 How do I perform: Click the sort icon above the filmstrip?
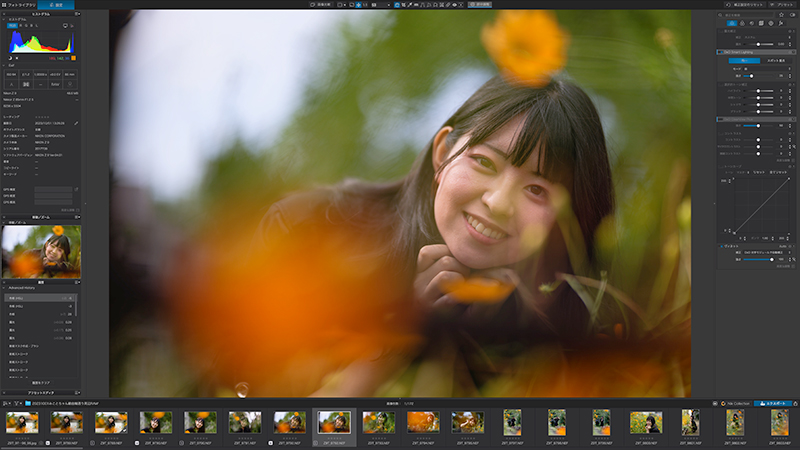[x=6, y=403]
